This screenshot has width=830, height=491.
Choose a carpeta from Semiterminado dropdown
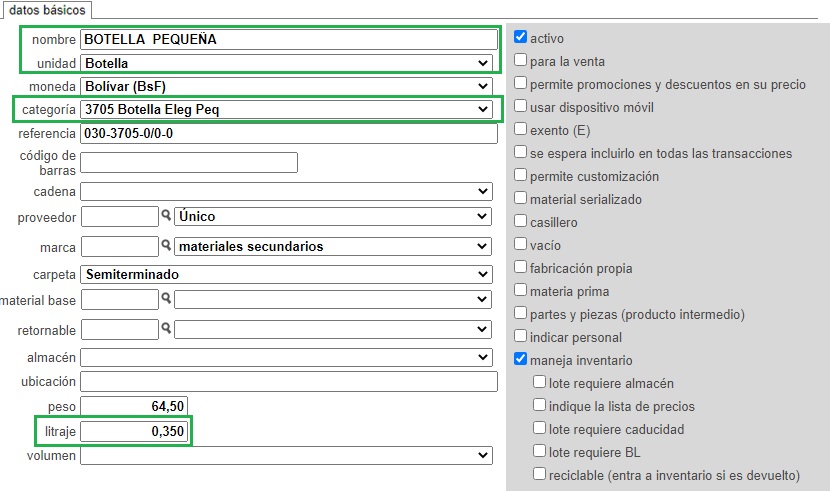[286, 274]
